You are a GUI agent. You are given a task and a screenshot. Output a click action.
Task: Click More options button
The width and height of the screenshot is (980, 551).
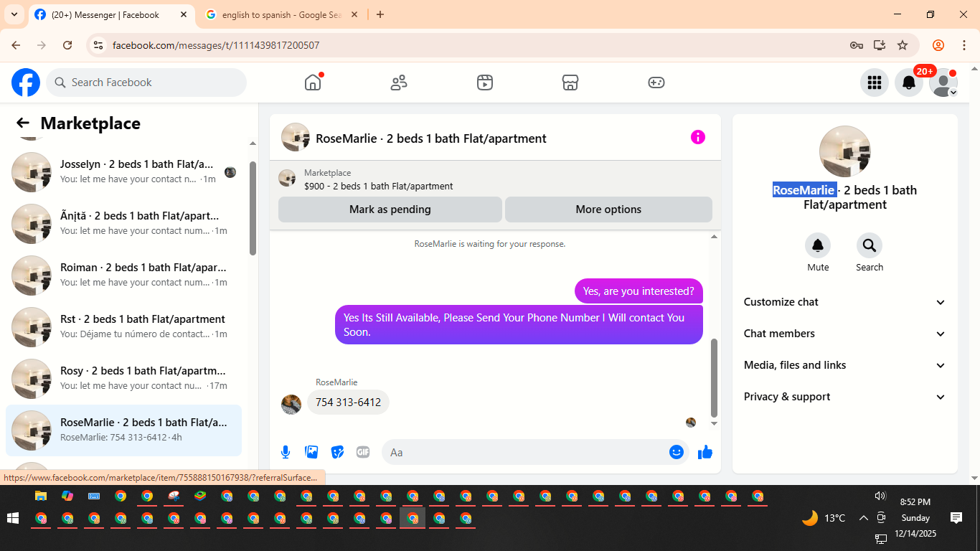coord(608,209)
